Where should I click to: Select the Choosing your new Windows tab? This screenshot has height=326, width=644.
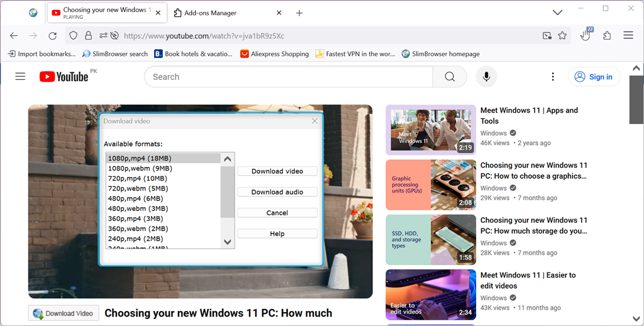tap(107, 13)
